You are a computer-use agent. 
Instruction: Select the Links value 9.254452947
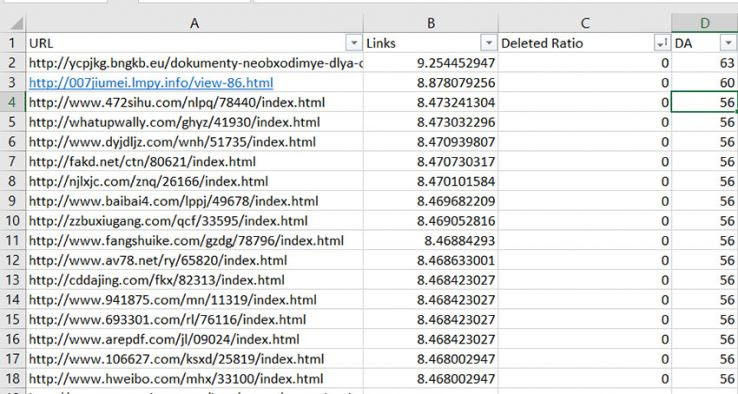[x=431, y=63]
